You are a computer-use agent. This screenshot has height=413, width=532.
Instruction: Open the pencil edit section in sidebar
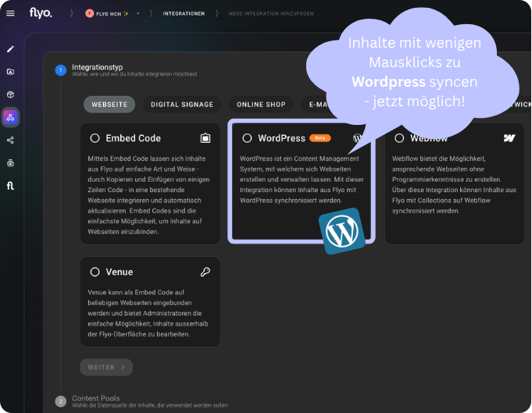tap(10, 49)
